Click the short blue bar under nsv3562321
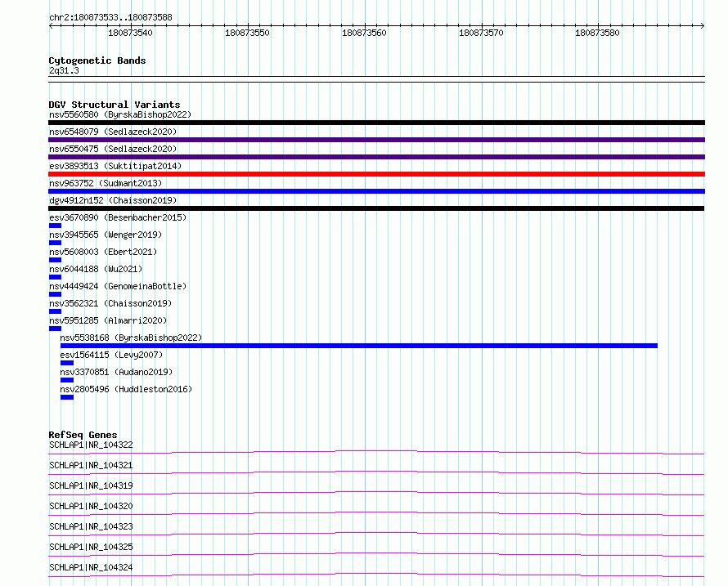728x586 pixels. (55, 311)
